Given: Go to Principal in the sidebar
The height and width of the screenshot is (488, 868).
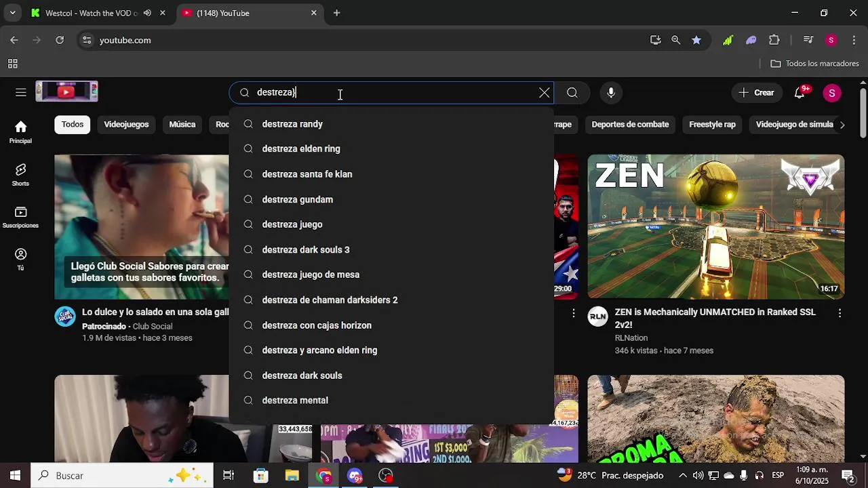Looking at the screenshot, I should (x=20, y=132).
